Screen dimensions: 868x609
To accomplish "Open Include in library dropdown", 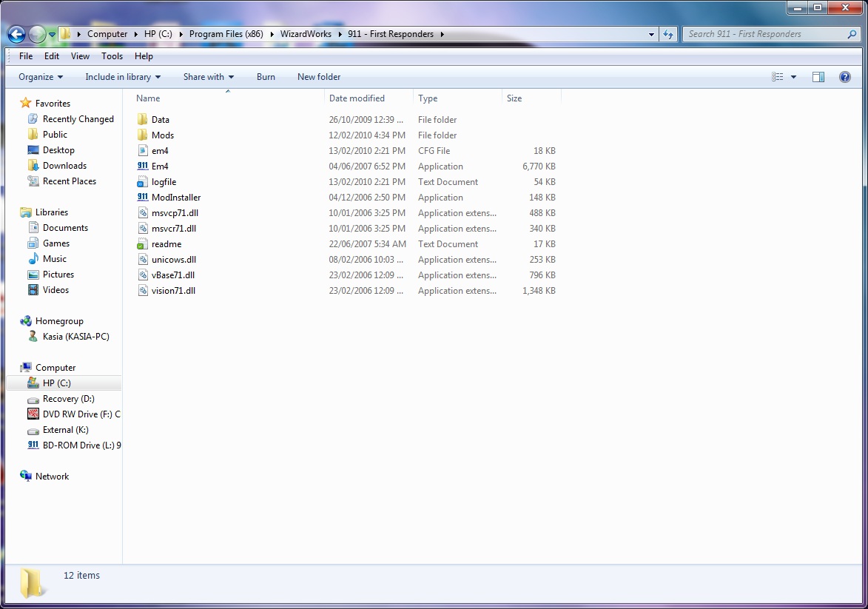I will tap(123, 77).
